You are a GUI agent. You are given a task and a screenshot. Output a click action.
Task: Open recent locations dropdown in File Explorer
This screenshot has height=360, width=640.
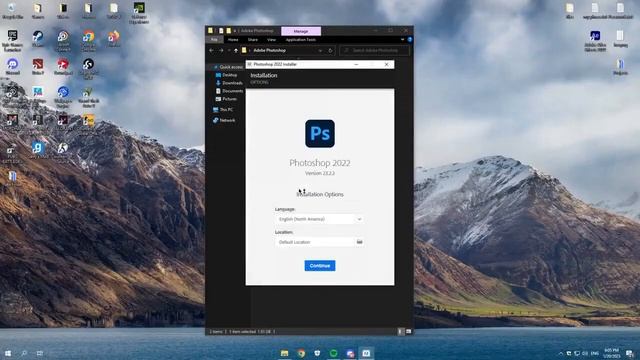tap(229, 50)
